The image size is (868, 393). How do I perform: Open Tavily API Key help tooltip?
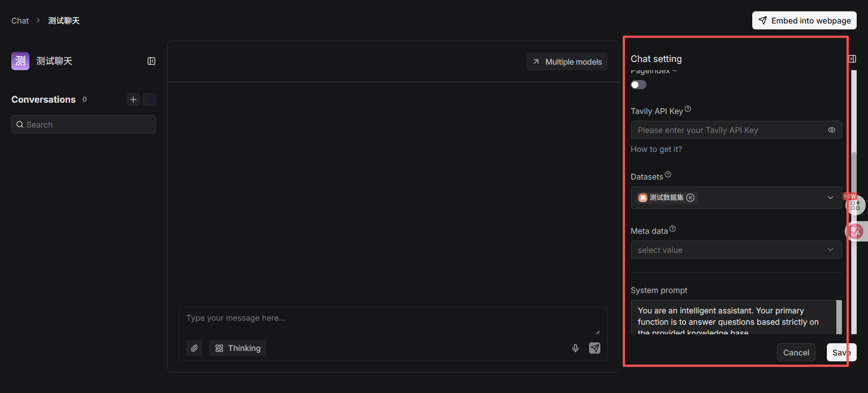point(688,109)
